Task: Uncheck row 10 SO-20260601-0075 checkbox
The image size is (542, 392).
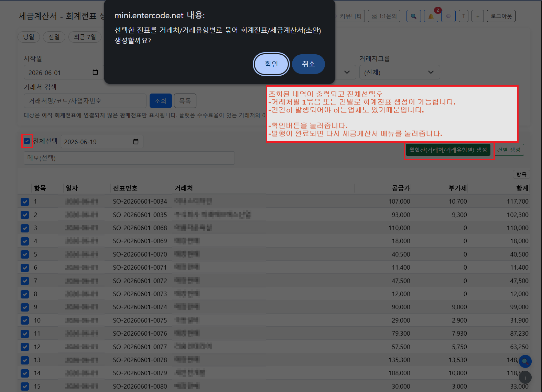Action: pyautogui.click(x=25, y=320)
